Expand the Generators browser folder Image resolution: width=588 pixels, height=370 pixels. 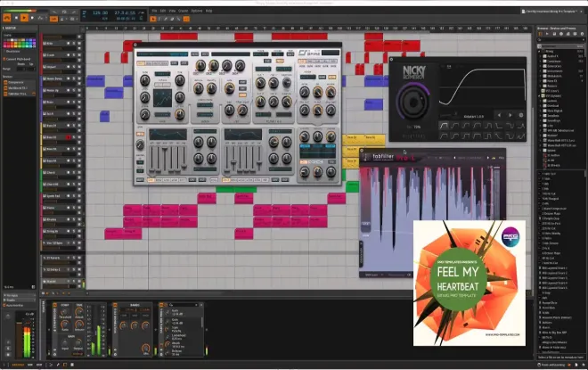click(541, 66)
